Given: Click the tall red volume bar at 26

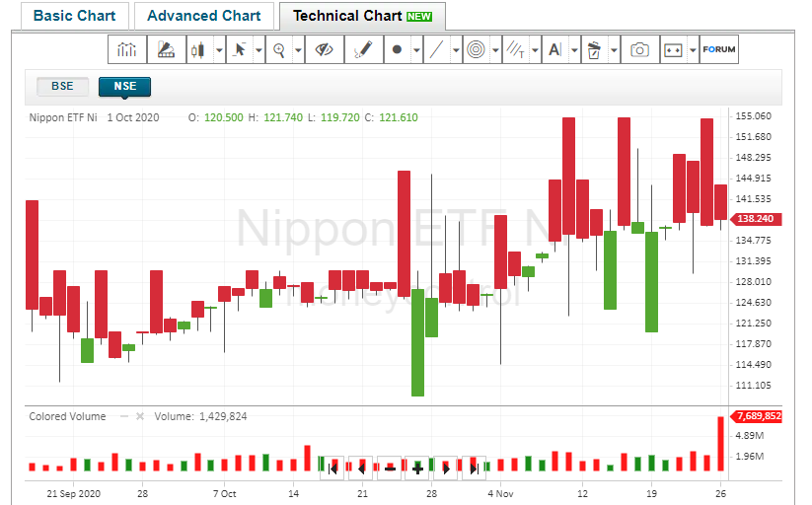Looking at the screenshot, I should click(720, 444).
